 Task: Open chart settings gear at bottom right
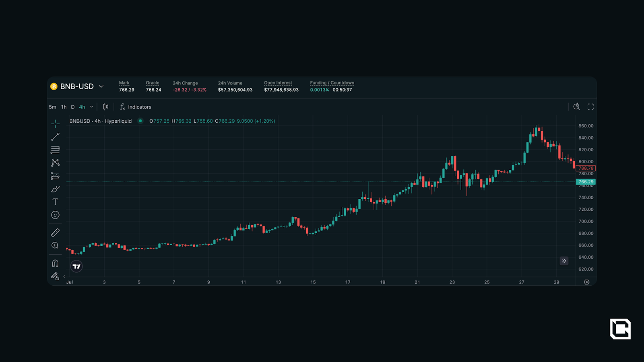click(x=586, y=282)
